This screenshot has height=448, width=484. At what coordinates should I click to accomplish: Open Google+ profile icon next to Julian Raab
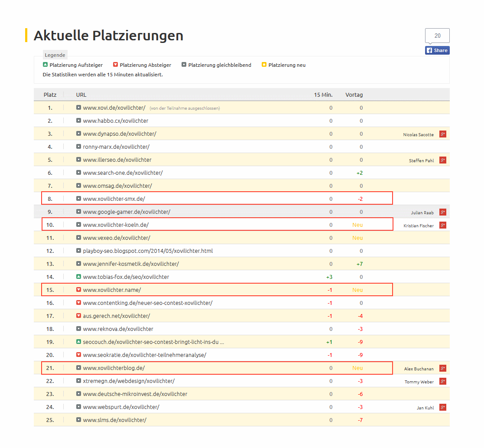coord(443,212)
